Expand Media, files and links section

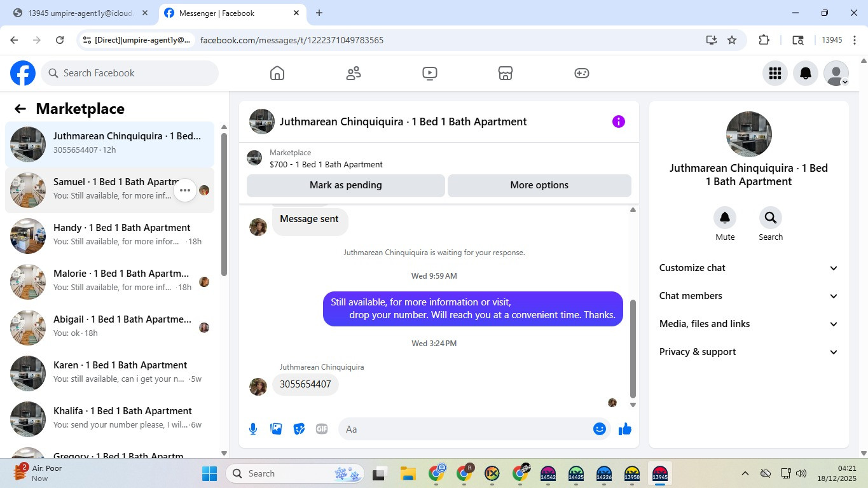pyautogui.click(x=749, y=324)
